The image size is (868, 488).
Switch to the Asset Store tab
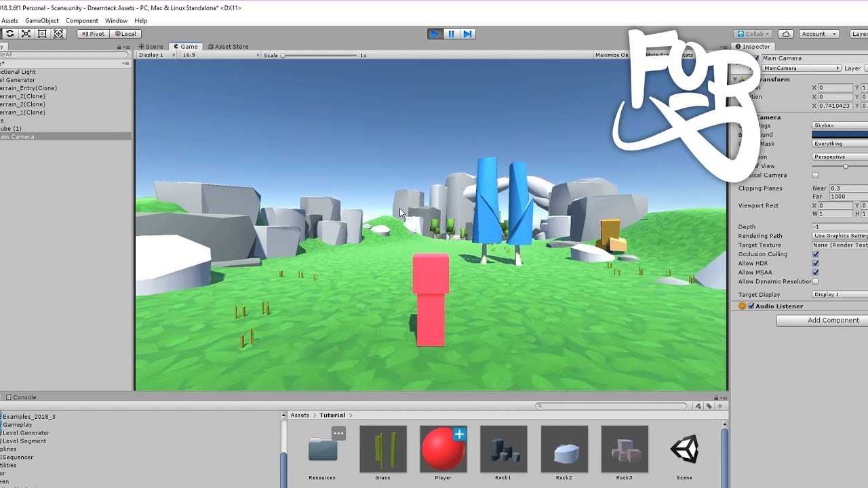click(x=228, y=47)
